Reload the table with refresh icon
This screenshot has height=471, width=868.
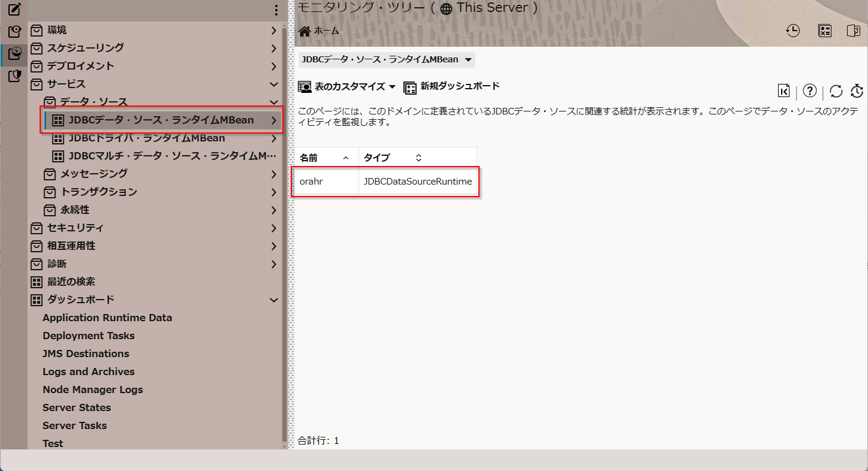pos(836,91)
